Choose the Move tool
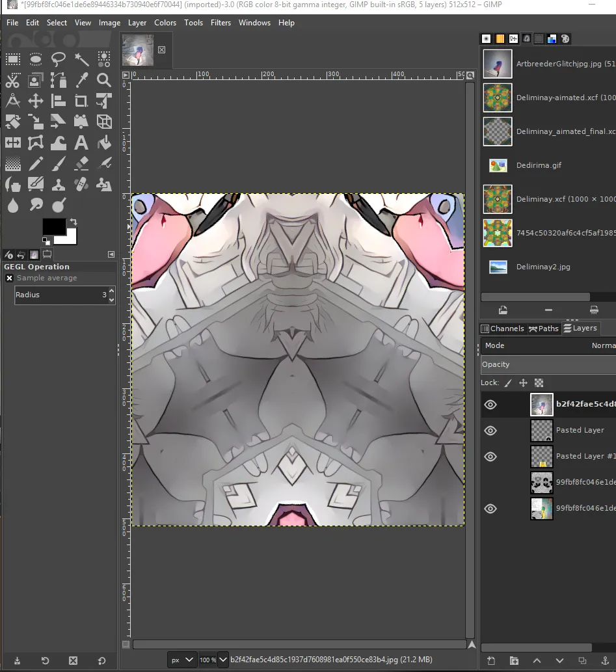The height and width of the screenshot is (672, 616). [x=36, y=101]
